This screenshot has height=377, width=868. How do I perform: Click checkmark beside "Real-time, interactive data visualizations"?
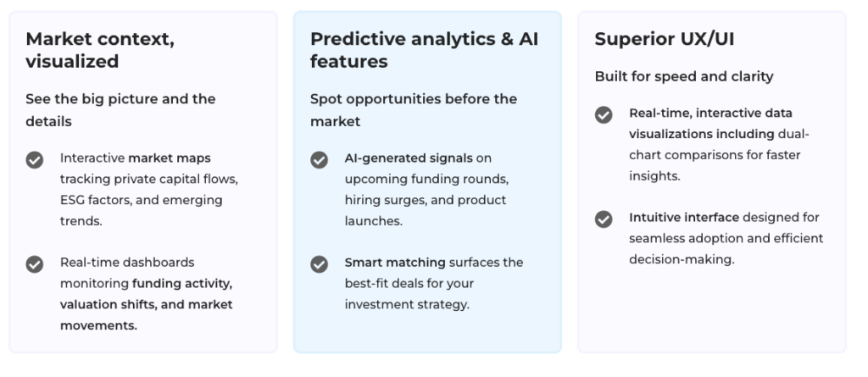(604, 114)
